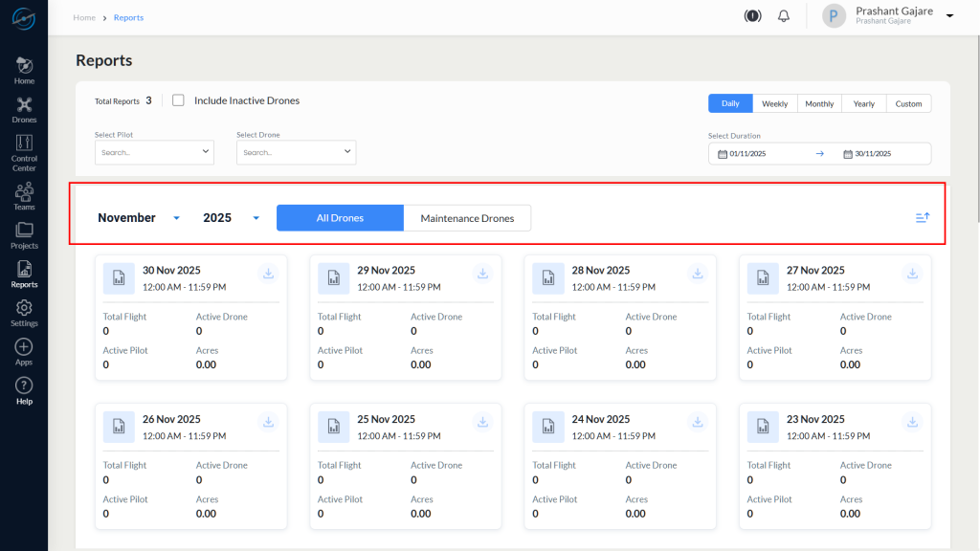This screenshot has height=551, width=980.
Task: Click the sort icon above the report cards
Action: pos(922,217)
